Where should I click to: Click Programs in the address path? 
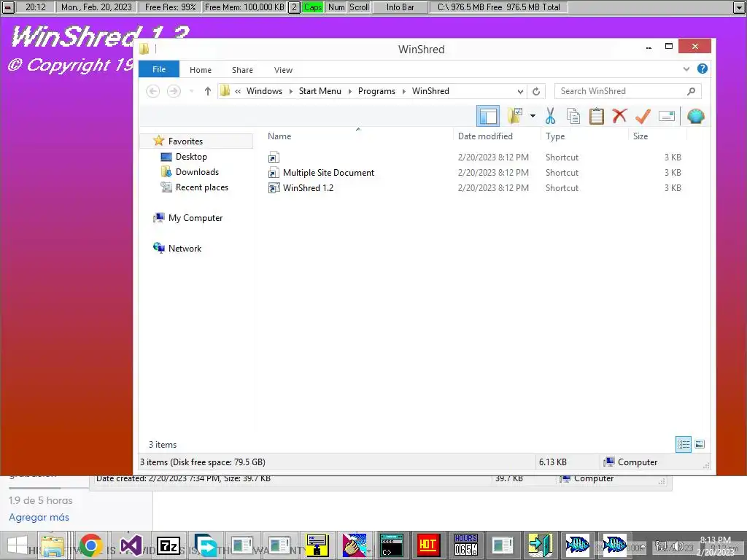click(x=377, y=91)
